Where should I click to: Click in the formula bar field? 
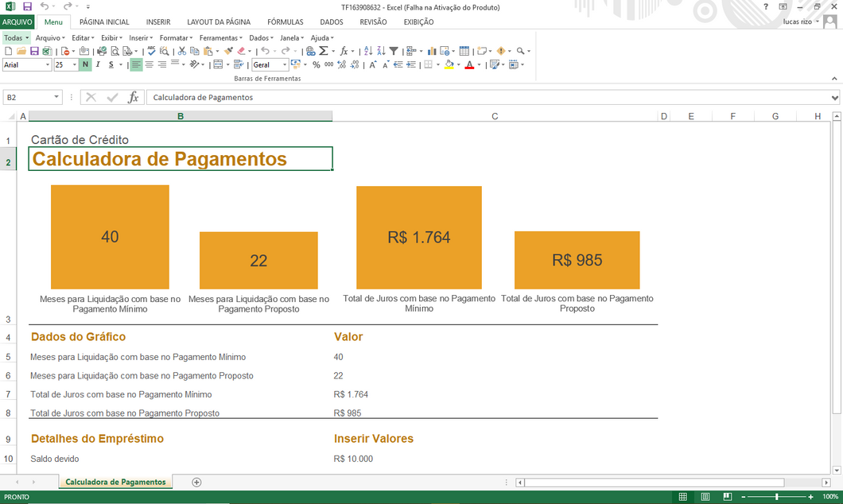tap(477, 97)
